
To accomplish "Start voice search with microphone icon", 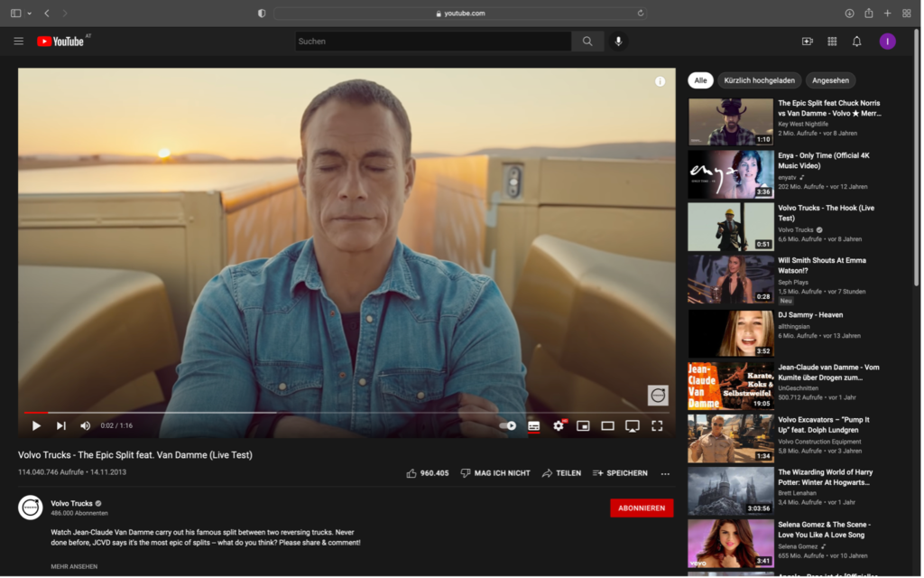I will (x=618, y=42).
